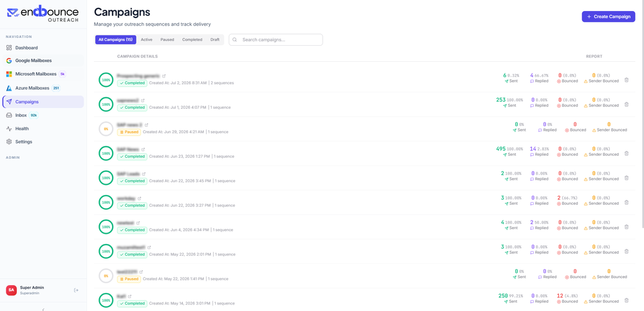The image size is (644, 311).
Task: Click the 4 Replied 66.67% stat
Action: coord(539,78)
